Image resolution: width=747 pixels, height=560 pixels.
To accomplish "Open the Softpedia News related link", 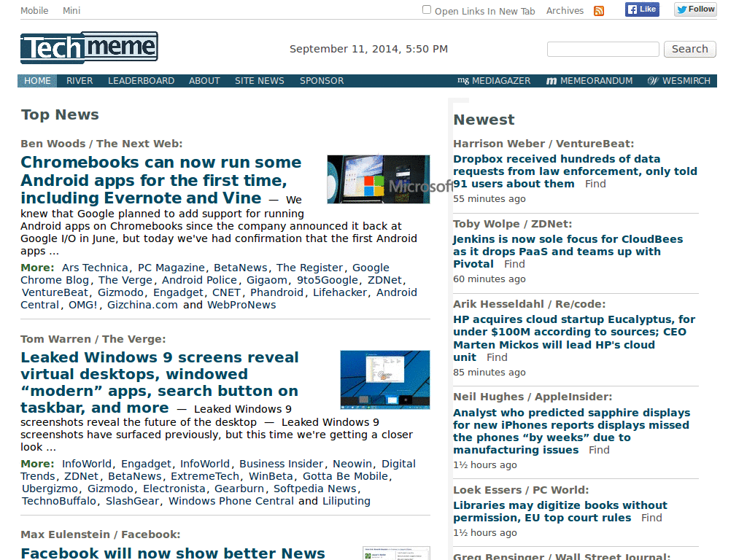I will [315, 489].
